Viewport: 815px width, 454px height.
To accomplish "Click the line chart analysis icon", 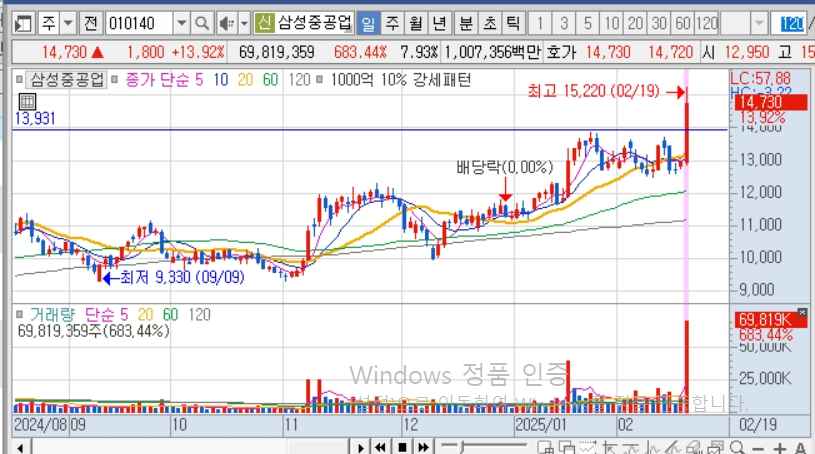I will point(651,447).
